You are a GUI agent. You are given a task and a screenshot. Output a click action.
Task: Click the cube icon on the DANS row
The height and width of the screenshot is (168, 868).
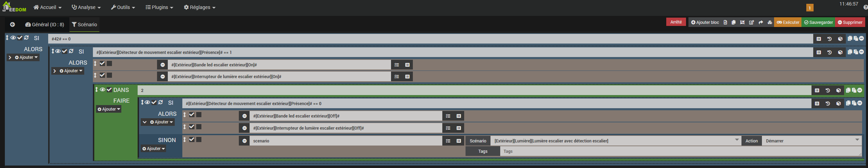click(839, 90)
